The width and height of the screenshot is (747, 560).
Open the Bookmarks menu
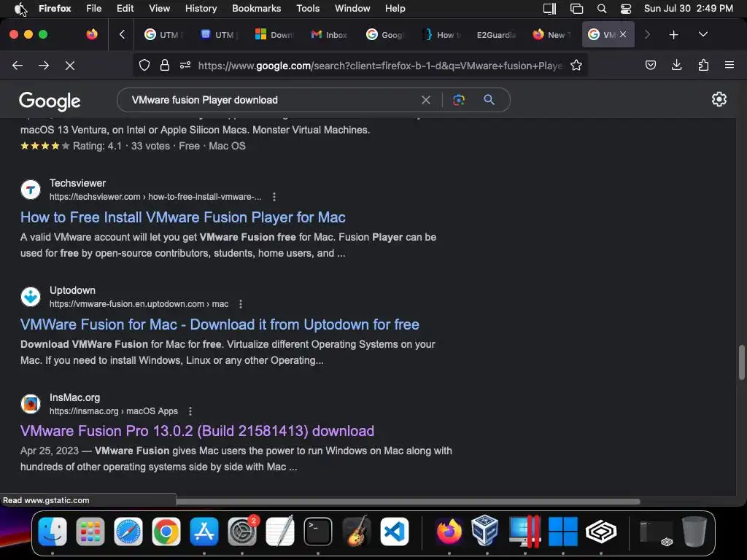(256, 9)
